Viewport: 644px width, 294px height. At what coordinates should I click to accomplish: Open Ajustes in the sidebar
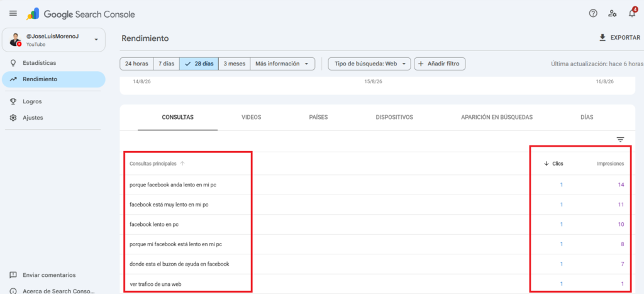point(53,118)
